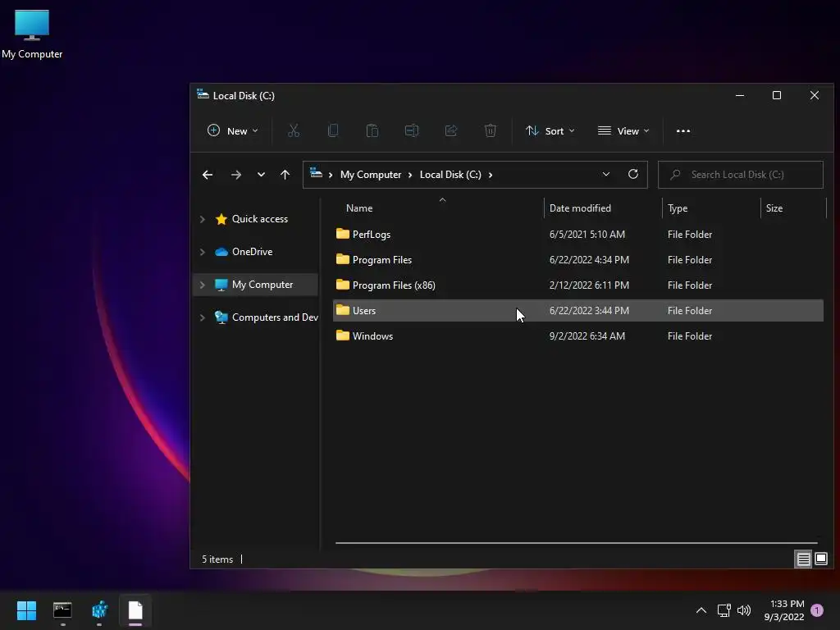Click Local Disk (C:) breadcrumb
The height and width of the screenshot is (630, 840).
(450, 175)
